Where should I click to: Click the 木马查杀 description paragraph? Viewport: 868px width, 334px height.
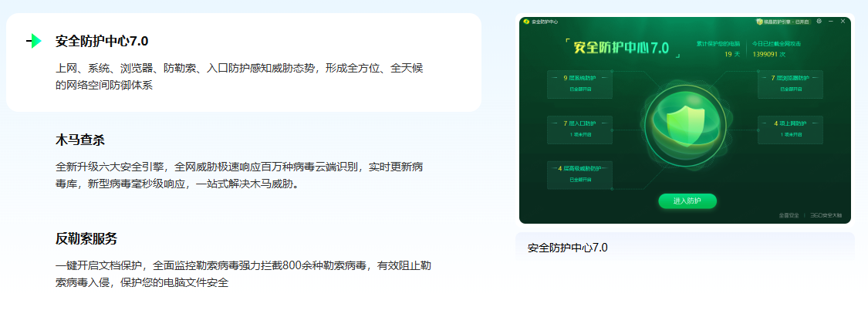click(240, 175)
